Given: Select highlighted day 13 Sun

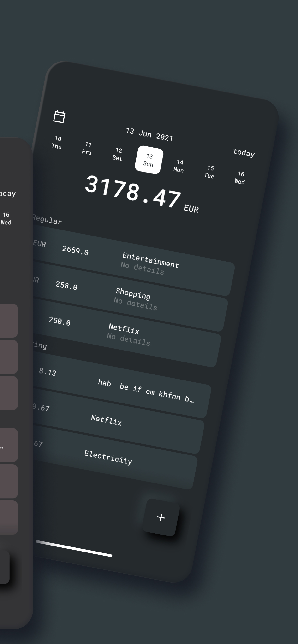Looking at the screenshot, I should tap(149, 160).
